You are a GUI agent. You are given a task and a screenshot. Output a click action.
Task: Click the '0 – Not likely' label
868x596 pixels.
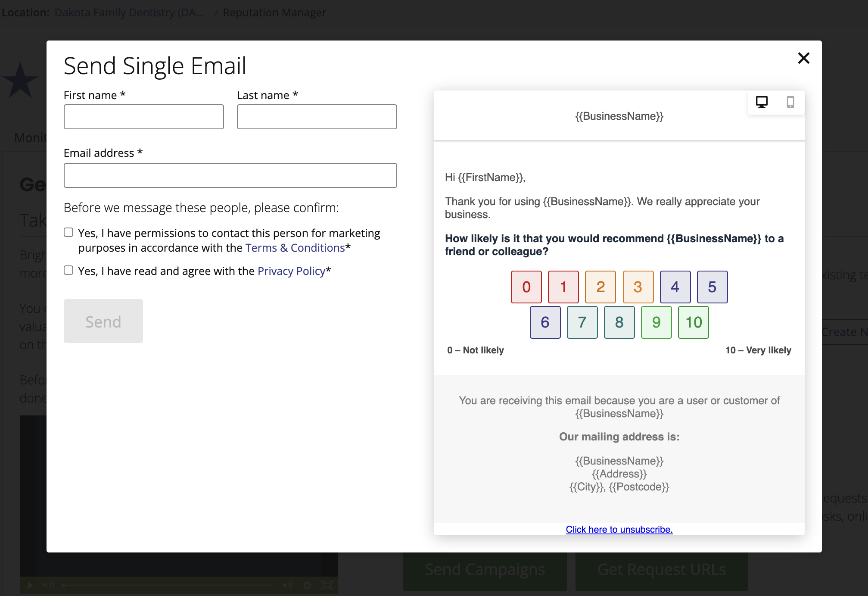click(x=476, y=350)
